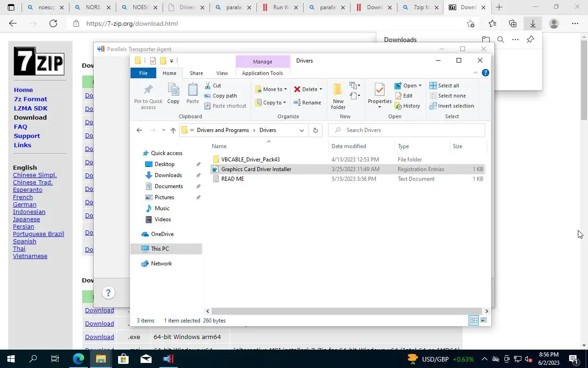This screenshot has height=368, width=588.
Task: Open Copy to dropdown
Action: 271,103
